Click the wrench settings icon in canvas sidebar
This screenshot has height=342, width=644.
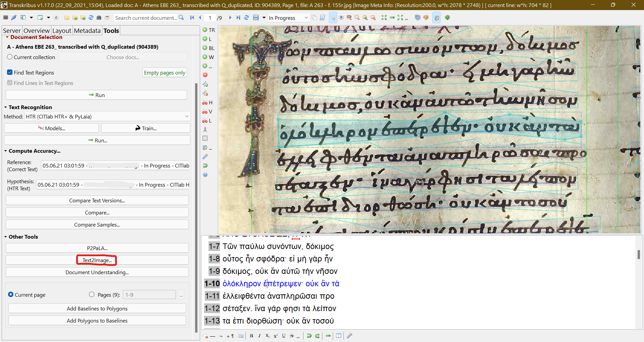point(205,156)
